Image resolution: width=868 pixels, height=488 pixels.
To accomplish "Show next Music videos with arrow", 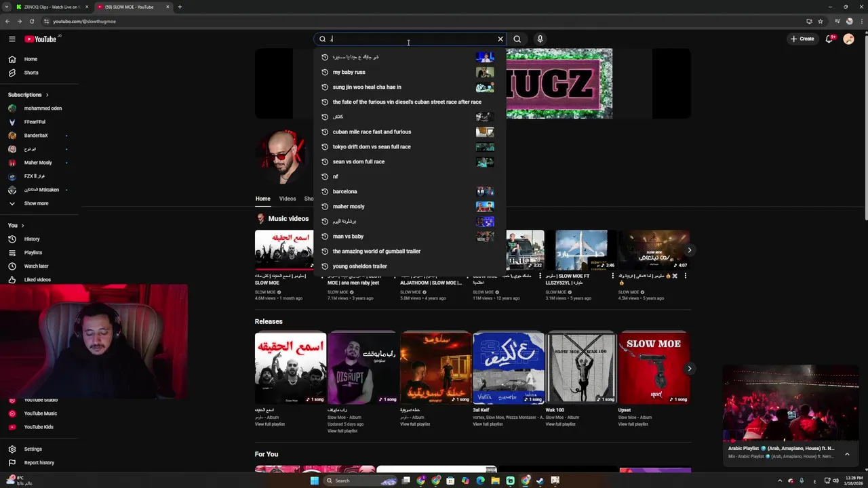I will click(689, 250).
